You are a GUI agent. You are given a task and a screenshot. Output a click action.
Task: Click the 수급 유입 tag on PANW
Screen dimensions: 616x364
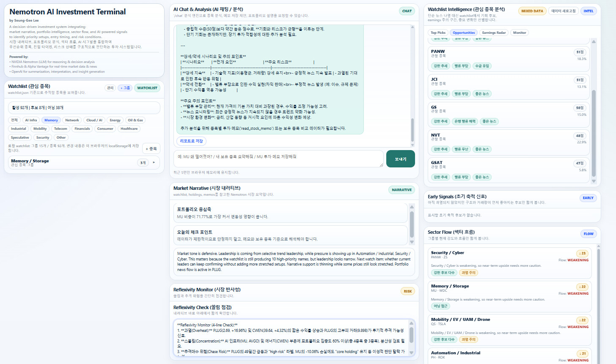tap(482, 66)
